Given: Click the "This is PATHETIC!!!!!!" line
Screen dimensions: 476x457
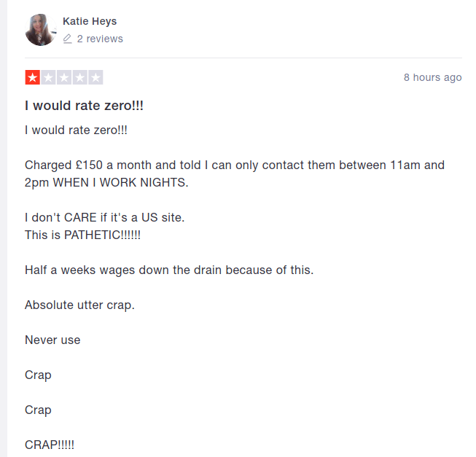Looking at the screenshot, I should tap(82, 235).
